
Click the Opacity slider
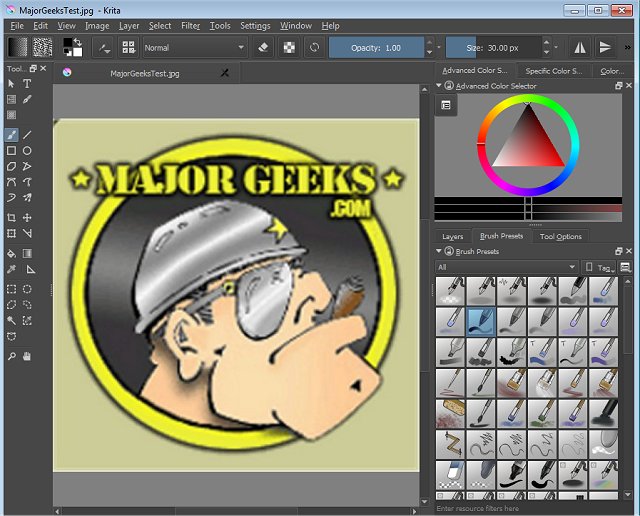point(376,47)
